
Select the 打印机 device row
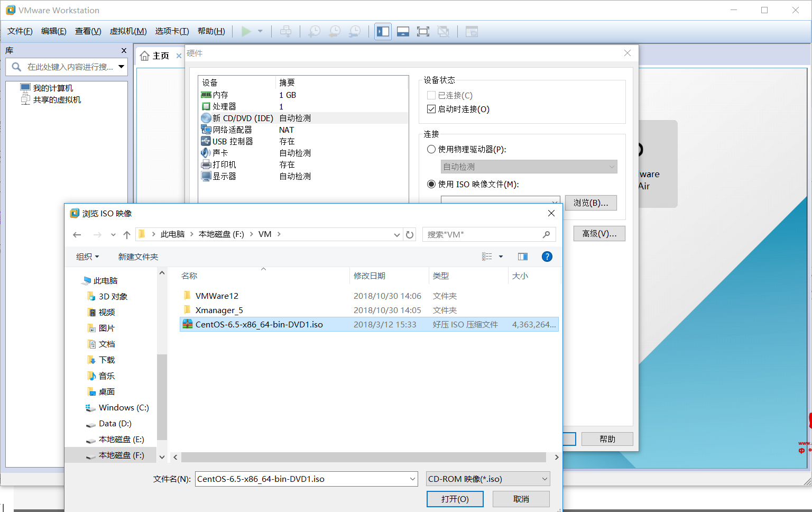303,164
